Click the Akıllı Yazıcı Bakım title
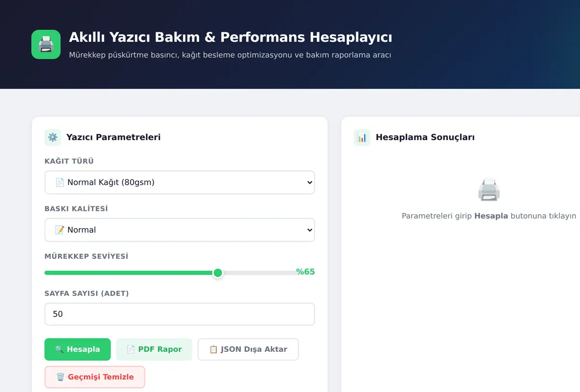Screen dimensions: 580x392 pos(231,37)
